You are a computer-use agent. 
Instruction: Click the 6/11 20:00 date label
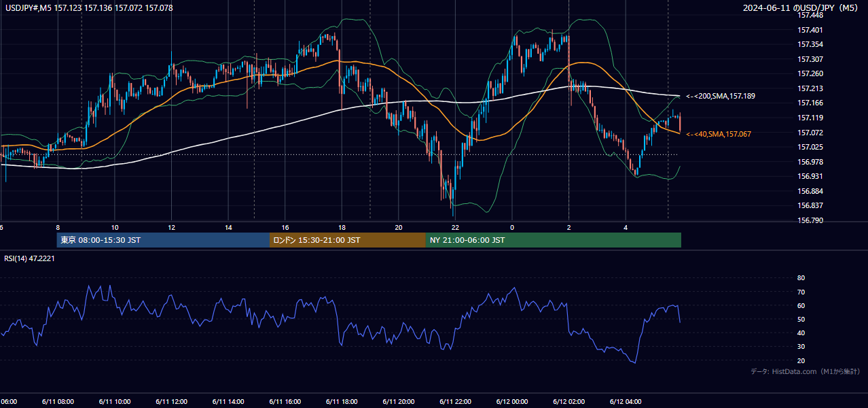tap(399, 402)
